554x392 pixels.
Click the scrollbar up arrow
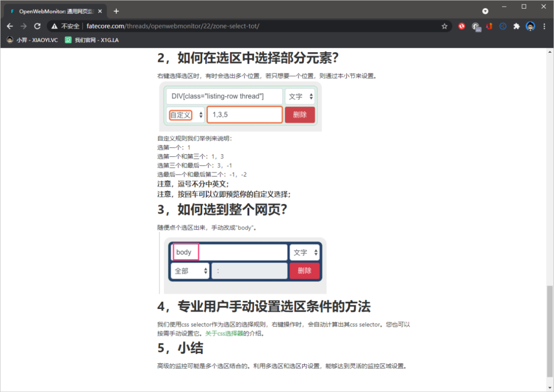coord(550,52)
